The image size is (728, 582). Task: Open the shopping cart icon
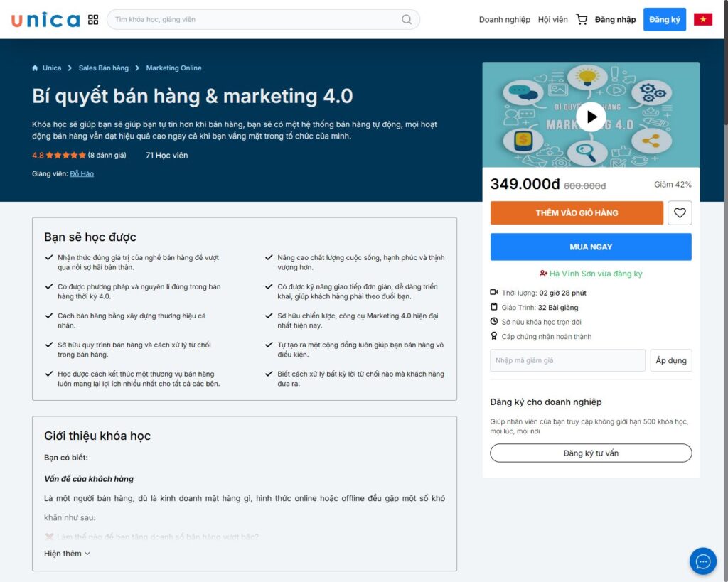(582, 19)
